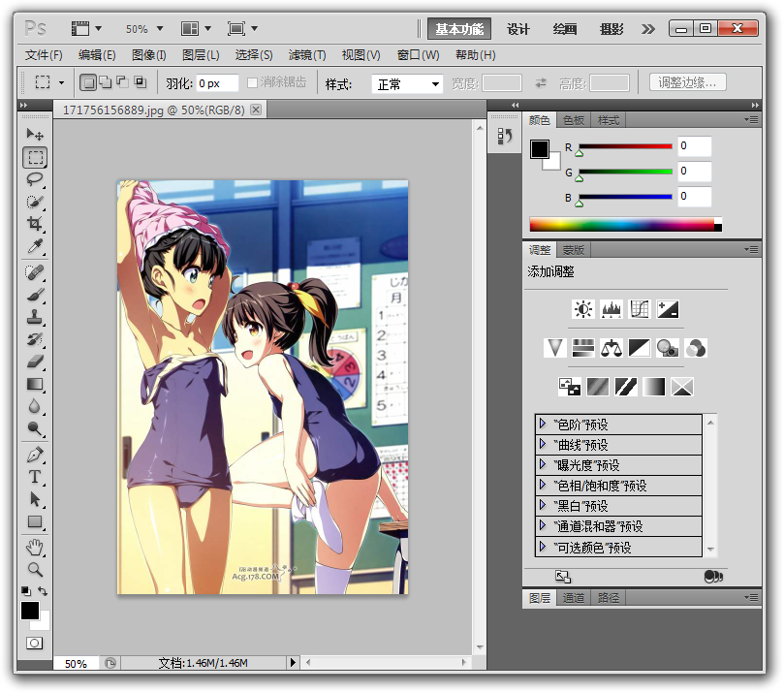Open the collapsed History panel icon

coord(505,136)
